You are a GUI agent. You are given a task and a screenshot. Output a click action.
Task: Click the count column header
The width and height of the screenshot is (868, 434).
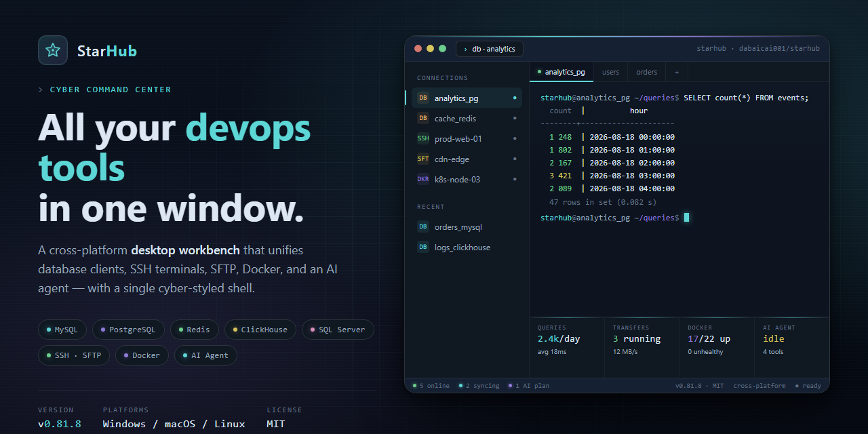click(560, 111)
